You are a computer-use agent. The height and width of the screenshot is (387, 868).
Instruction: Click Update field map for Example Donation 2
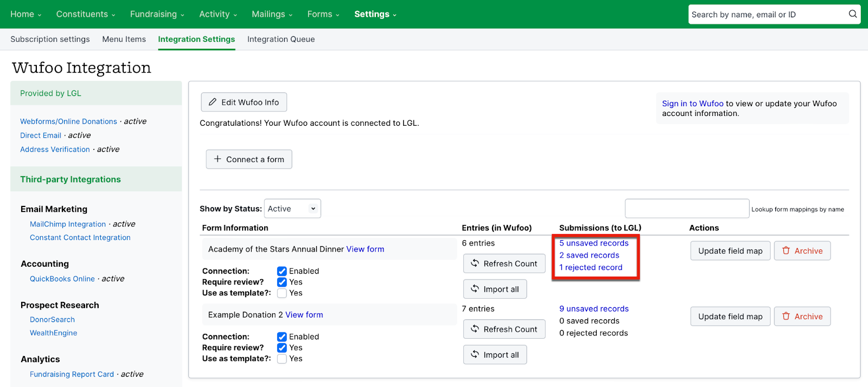730,317
